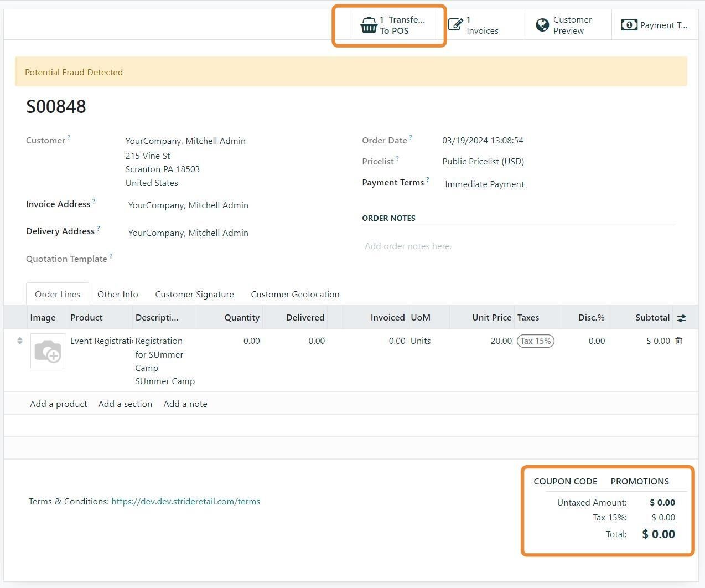Screen dimensions: 705x588
Task: Open the column settings adjust icon
Action: (x=682, y=318)
